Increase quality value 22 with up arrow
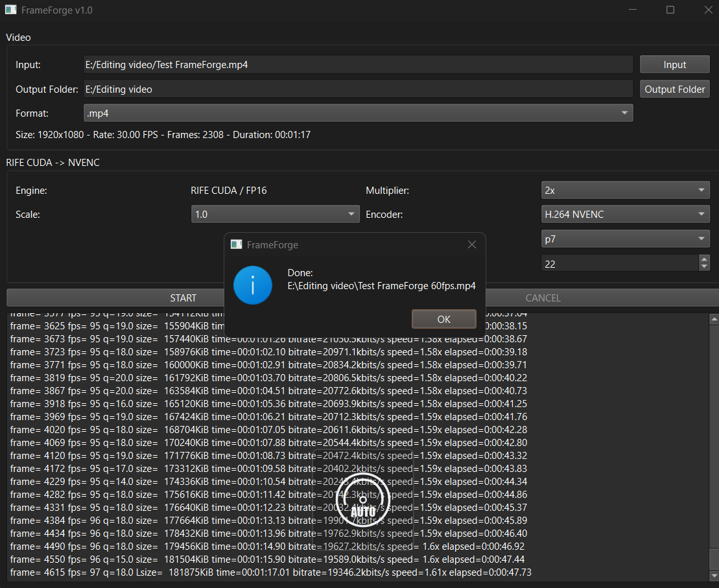Viewport: 719px width, 588px height. click(704, 259)
